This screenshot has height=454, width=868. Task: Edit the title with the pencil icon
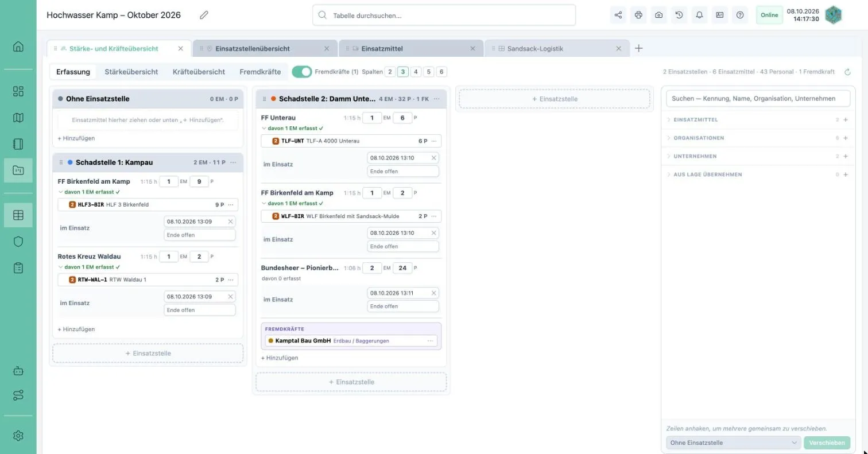click(x=204, y=15)
